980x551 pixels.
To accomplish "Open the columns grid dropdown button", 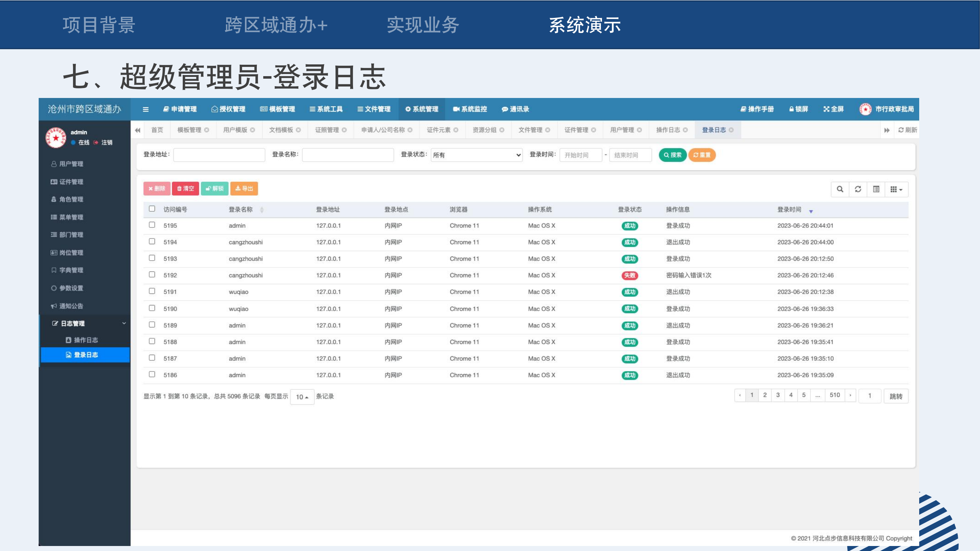I will (x=896, y=189).
